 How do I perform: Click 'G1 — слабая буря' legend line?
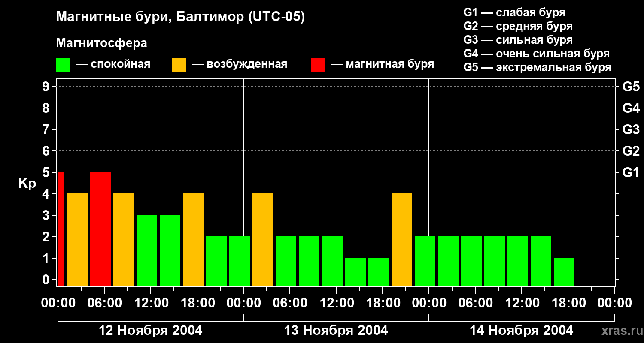[x=514, y=12]
